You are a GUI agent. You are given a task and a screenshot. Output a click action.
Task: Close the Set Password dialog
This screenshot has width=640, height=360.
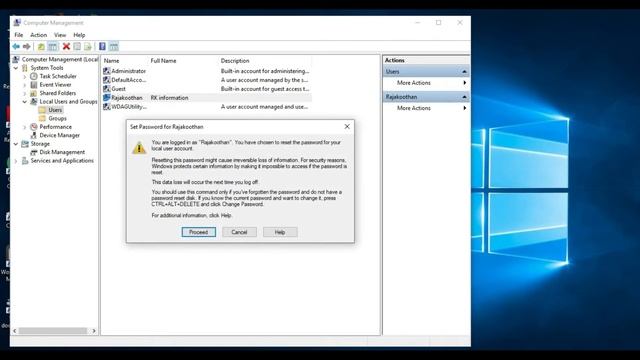tap(347, 127)
